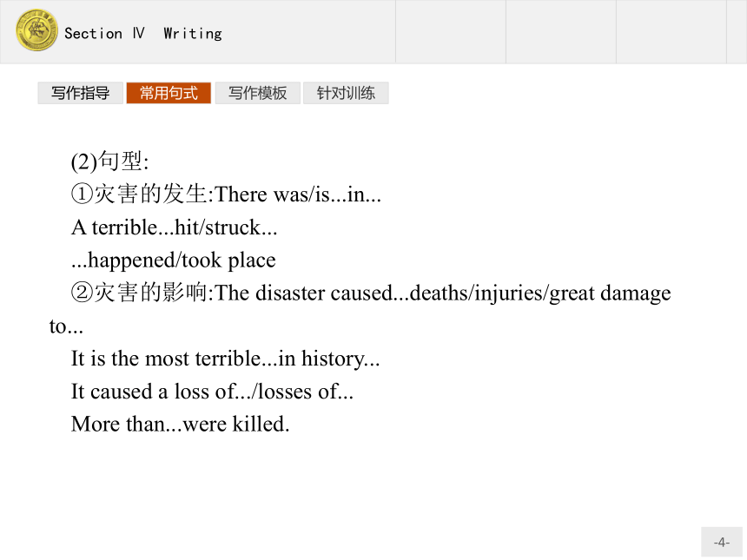Click the '(2)句型:' heading

(x=109, y=161)
